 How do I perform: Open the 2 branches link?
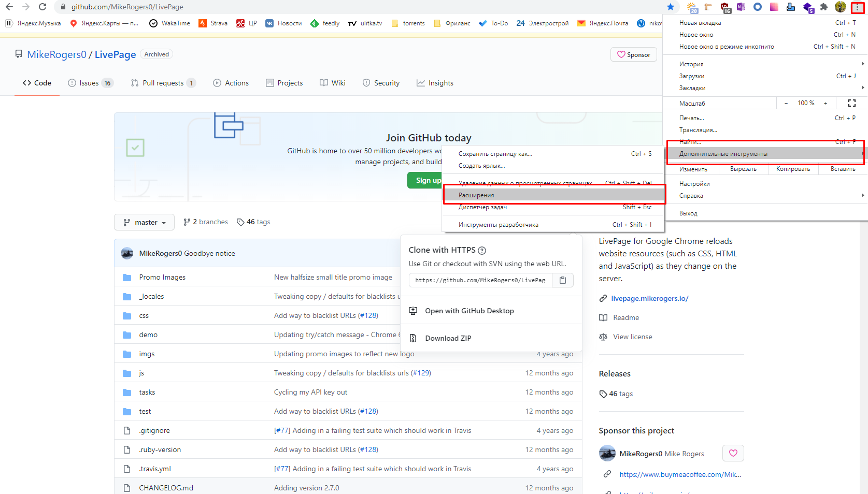(205, 222)
